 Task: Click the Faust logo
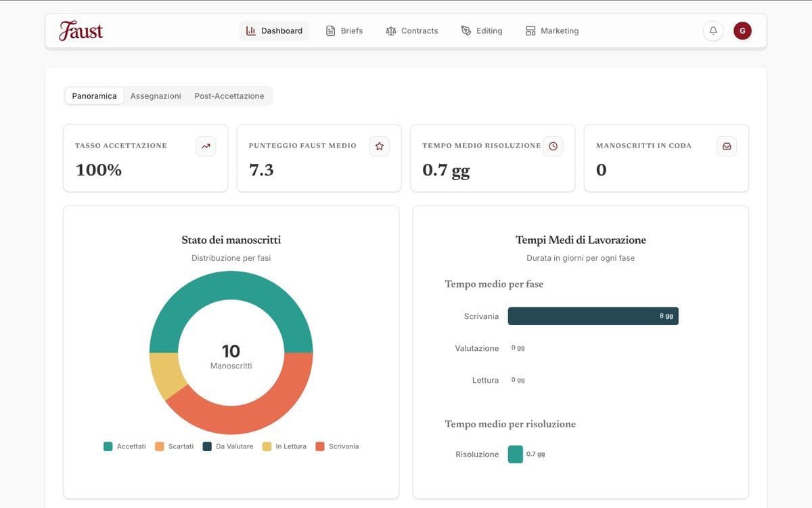[81, 30]
